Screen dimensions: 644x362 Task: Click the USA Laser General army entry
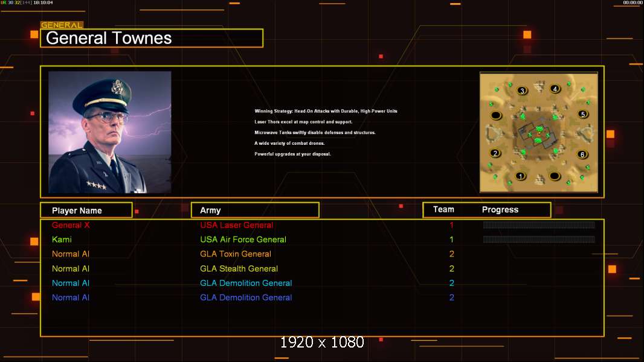237,225
